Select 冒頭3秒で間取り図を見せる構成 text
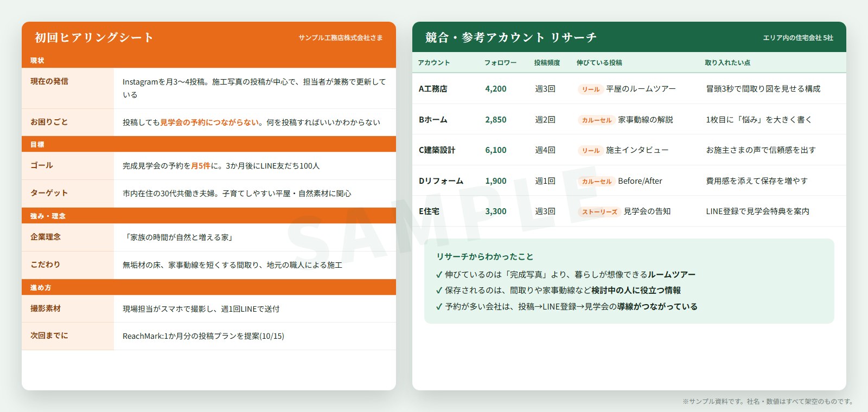The image size is (868, 412). click(x=763, y=89)
